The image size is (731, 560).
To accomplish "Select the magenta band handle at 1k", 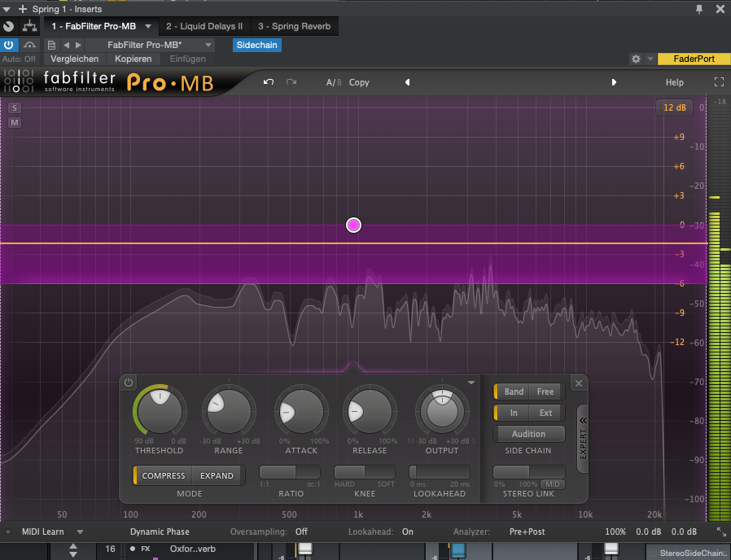I will tap(353, 225).
